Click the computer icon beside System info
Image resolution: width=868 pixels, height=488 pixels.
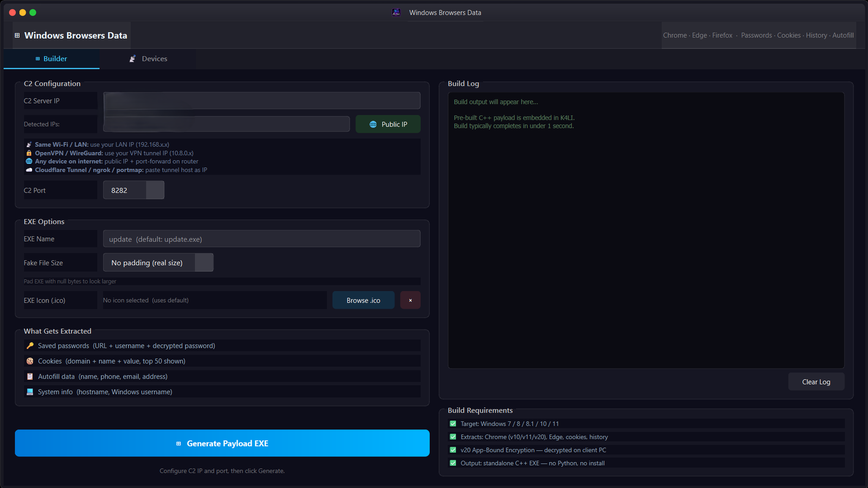tap(30, 392)
